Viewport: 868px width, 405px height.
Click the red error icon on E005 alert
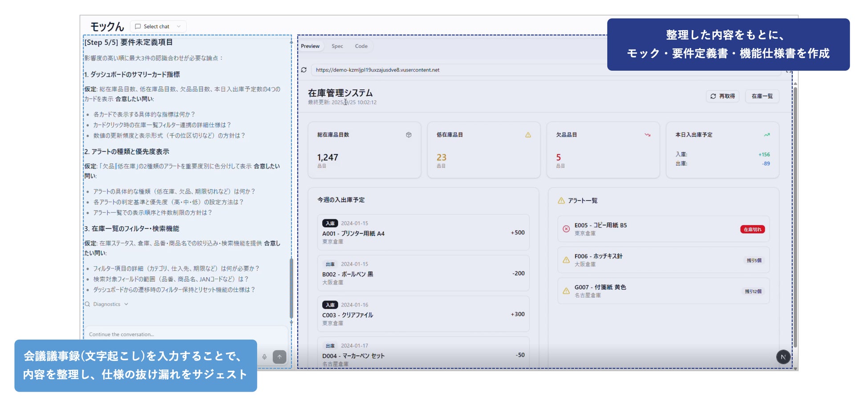pyautogui.click(x=566, y=229)
